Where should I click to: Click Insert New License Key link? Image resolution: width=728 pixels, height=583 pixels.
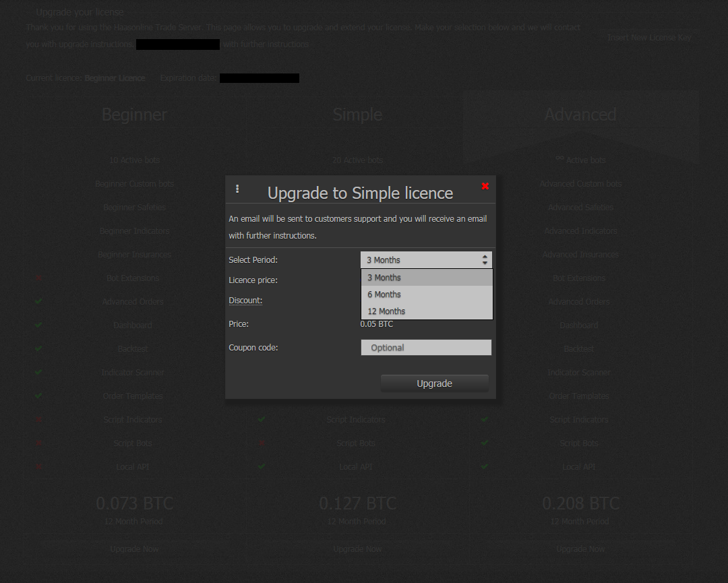(x=650, y=38)
